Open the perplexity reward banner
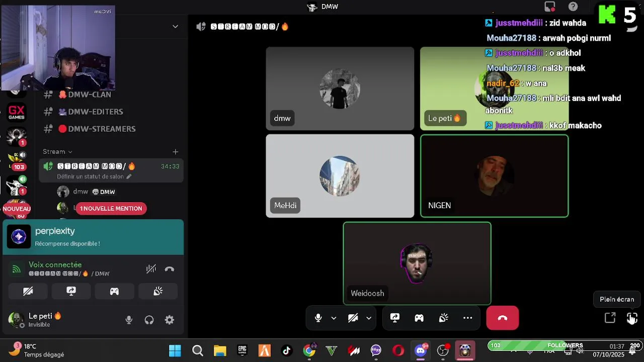This screenshot has height=362, width=644. [x=93, y=237]
